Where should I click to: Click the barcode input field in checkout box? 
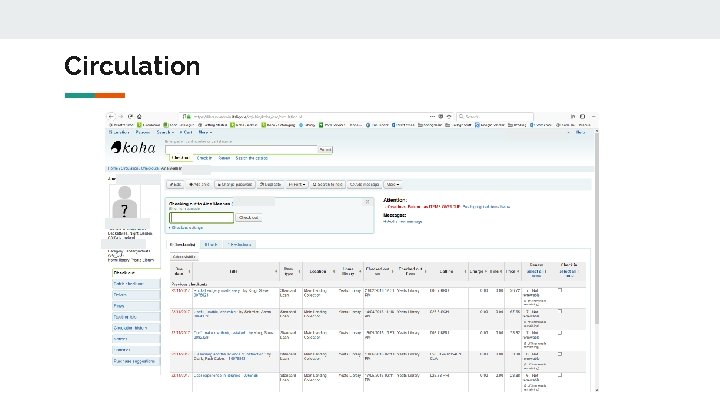(x=202, y=218)
